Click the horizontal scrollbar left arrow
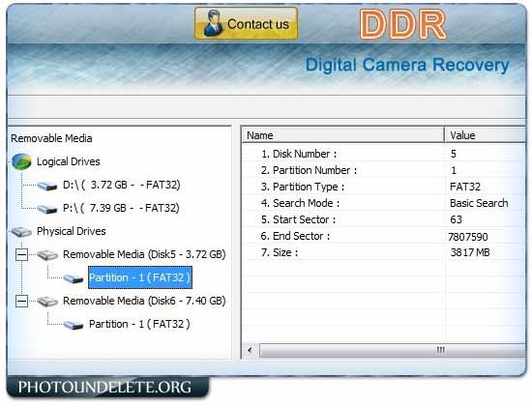 (x=251, y=350)
